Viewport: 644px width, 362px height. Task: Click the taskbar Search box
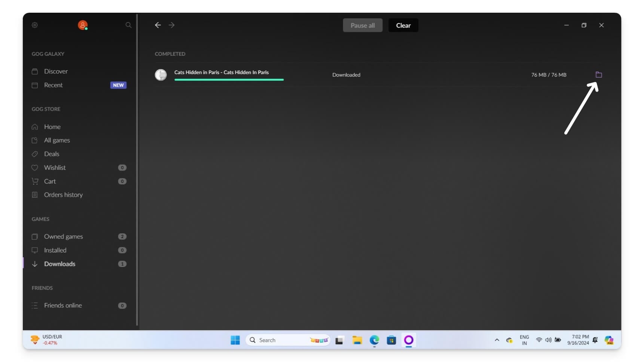pyautogui.click(x=288, y=340)
